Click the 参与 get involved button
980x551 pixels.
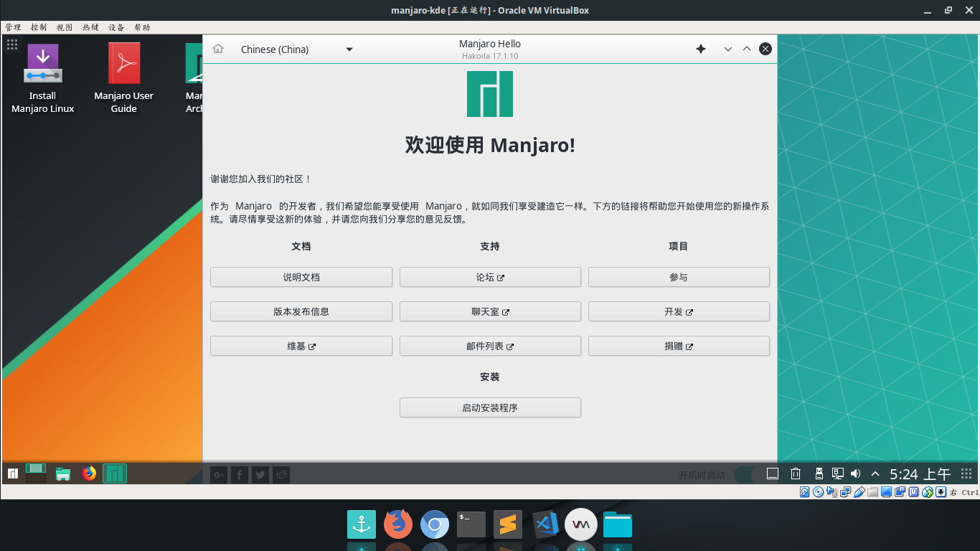pos(679,277)
